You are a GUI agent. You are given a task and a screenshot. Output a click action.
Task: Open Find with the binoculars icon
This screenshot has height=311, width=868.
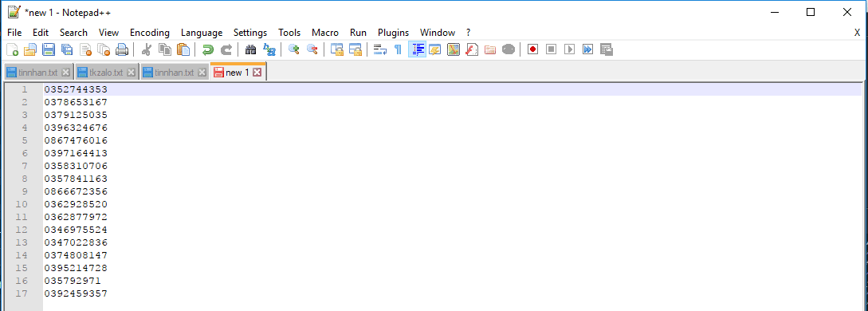[251, 49]
